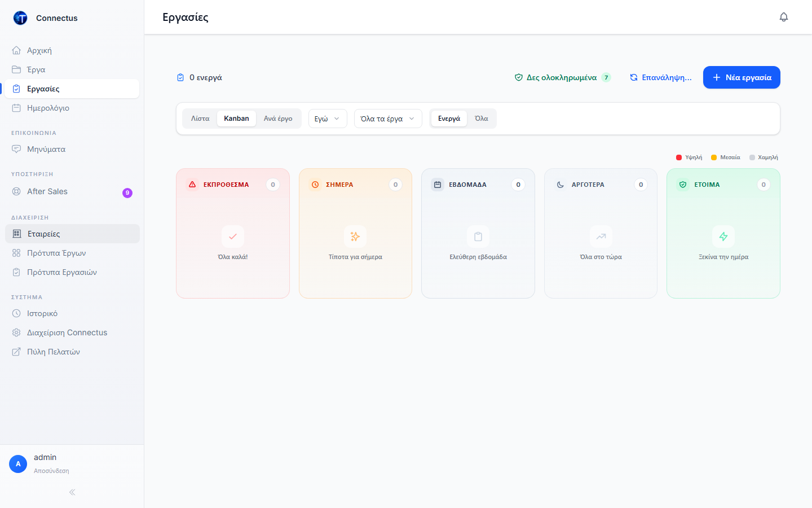The width and height of the screenshot is (812, 508).
Task: Open Επανάληψη recurring tasks
Action: pyautogui.click(x=661, y=77)
